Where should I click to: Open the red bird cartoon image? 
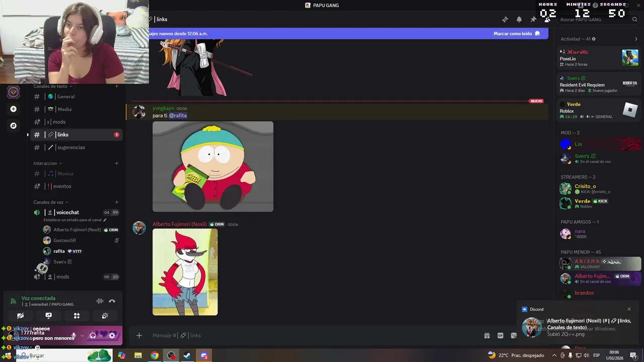(x=185, y=272)
